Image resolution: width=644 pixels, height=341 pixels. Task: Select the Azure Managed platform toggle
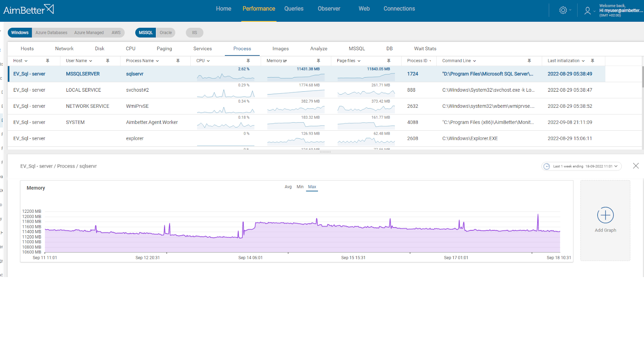coord(89,33)
